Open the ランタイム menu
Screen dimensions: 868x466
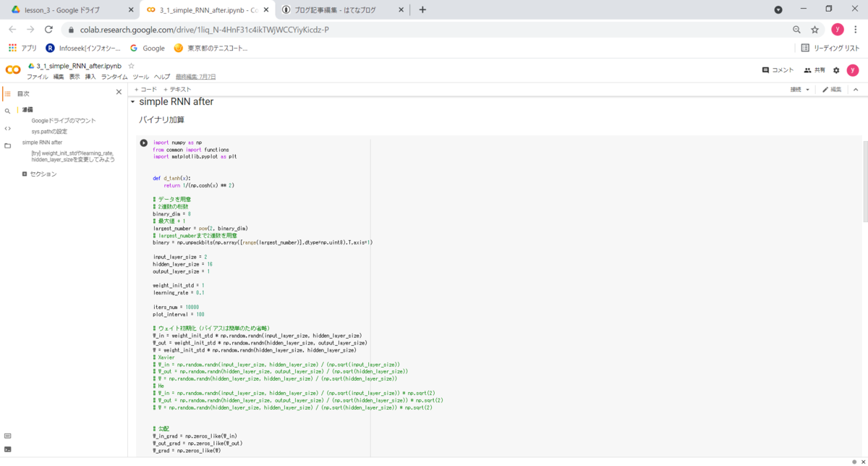[x=114, y=77]
